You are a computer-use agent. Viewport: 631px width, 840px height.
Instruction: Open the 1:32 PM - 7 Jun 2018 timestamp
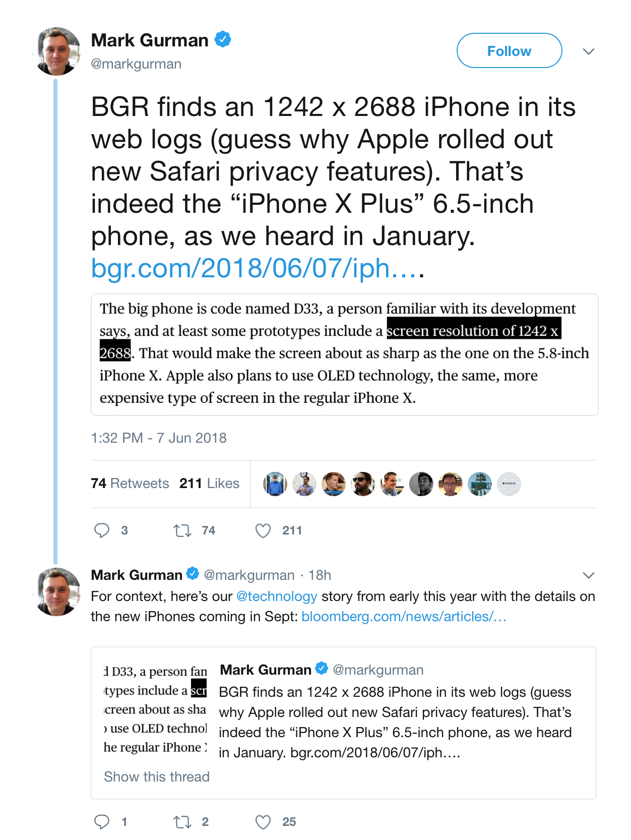tap(159, 438)
